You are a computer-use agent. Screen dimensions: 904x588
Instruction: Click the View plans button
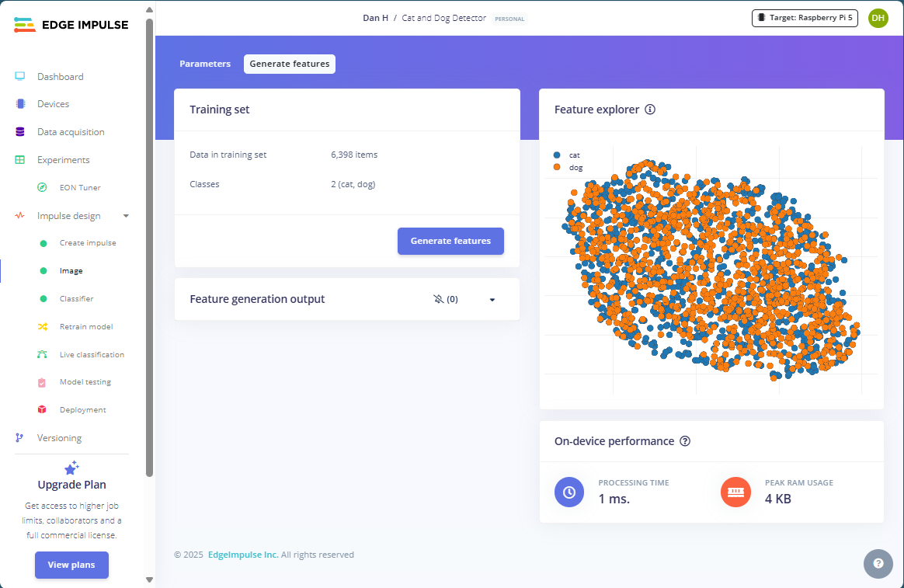click(x=71, y=565)
